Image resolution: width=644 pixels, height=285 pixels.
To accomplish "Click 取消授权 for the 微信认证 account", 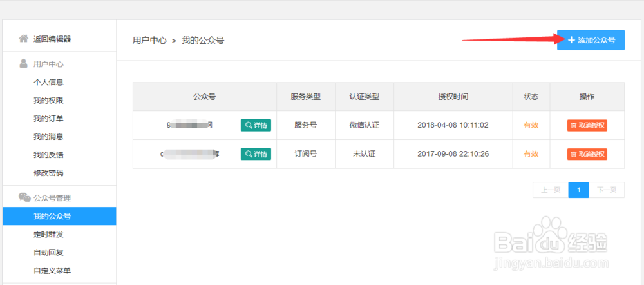I will (587, 126).
